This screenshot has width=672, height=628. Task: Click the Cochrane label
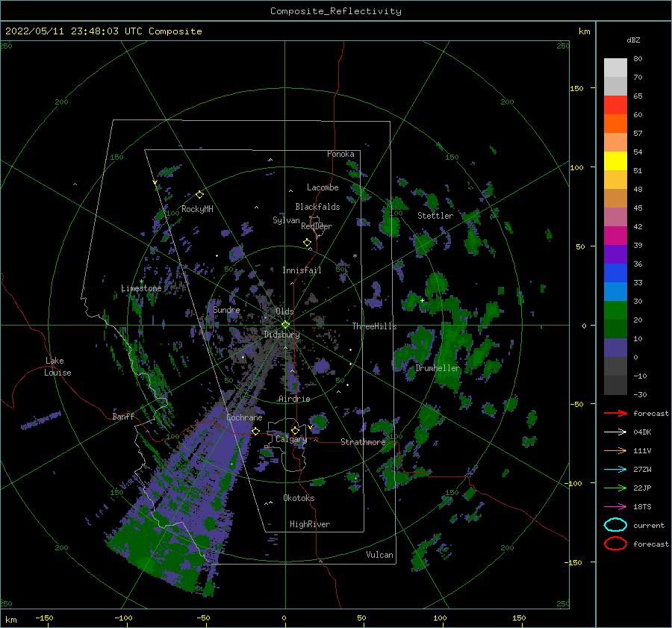[244, 417]
